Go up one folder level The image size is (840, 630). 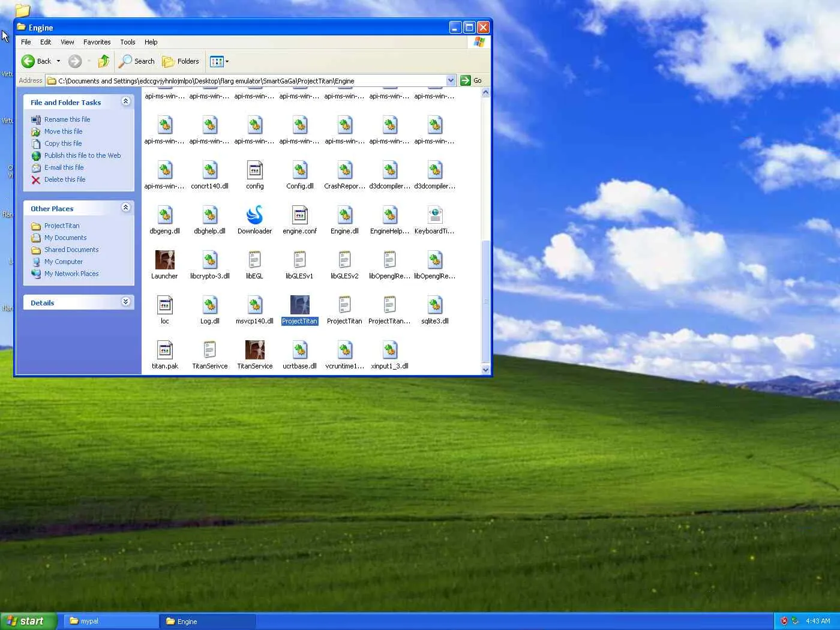tap(104, 61)
